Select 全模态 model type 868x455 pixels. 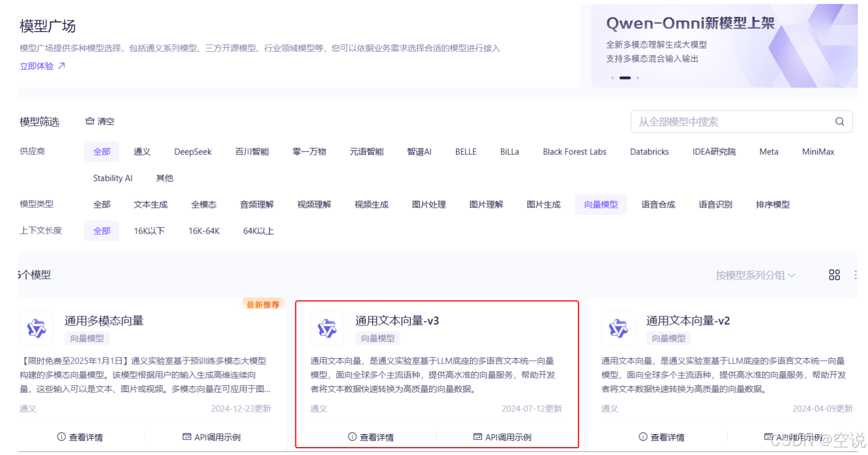tap(204, 204)
